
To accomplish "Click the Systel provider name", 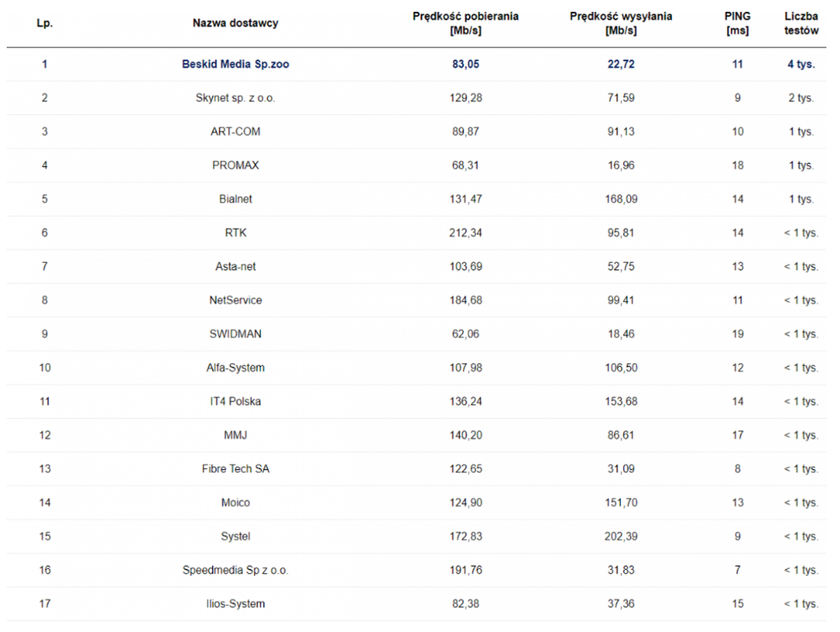I will (x=235, y=536).
